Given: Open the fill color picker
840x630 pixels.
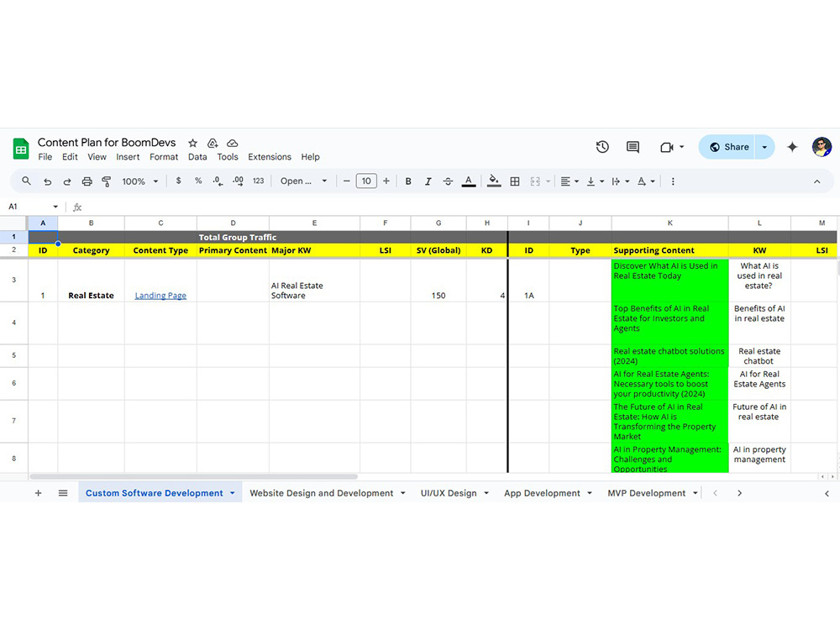Looking at the screenshot, I should [x=494, y=181].
